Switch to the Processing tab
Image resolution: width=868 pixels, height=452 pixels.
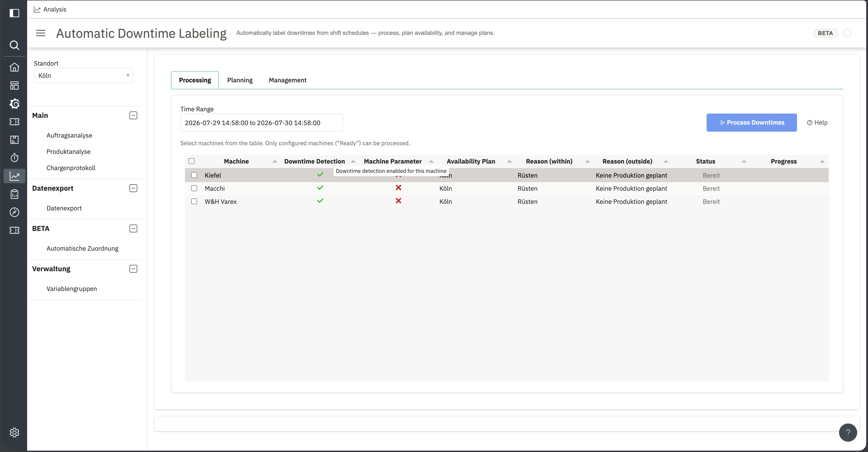coord(195,80)
